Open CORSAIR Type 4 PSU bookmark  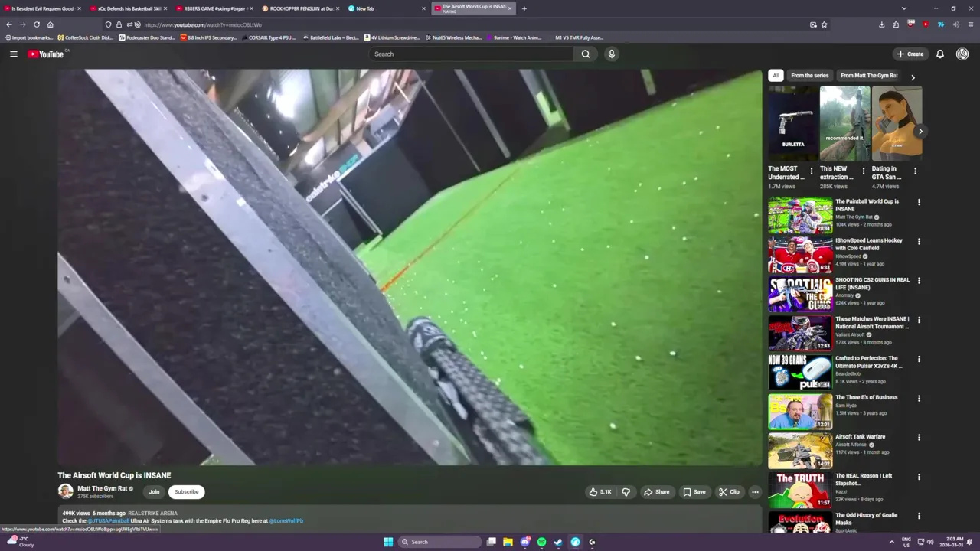pos(267,37)
